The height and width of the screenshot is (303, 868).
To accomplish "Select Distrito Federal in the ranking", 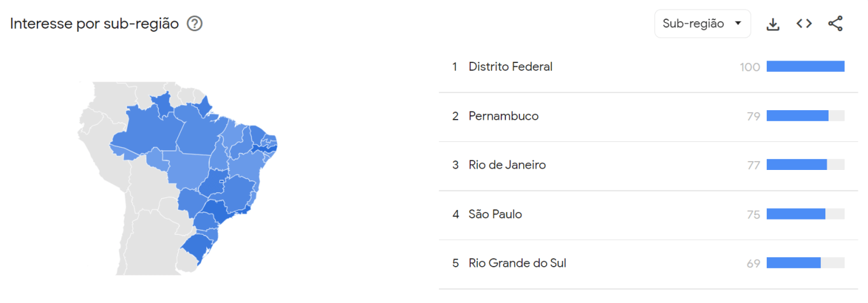I will (648, 67).
